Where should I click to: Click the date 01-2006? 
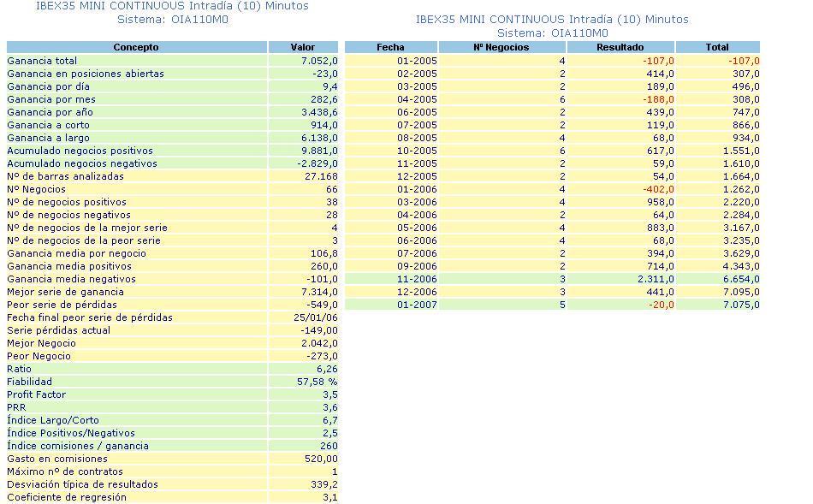click(x=417, y=189)
